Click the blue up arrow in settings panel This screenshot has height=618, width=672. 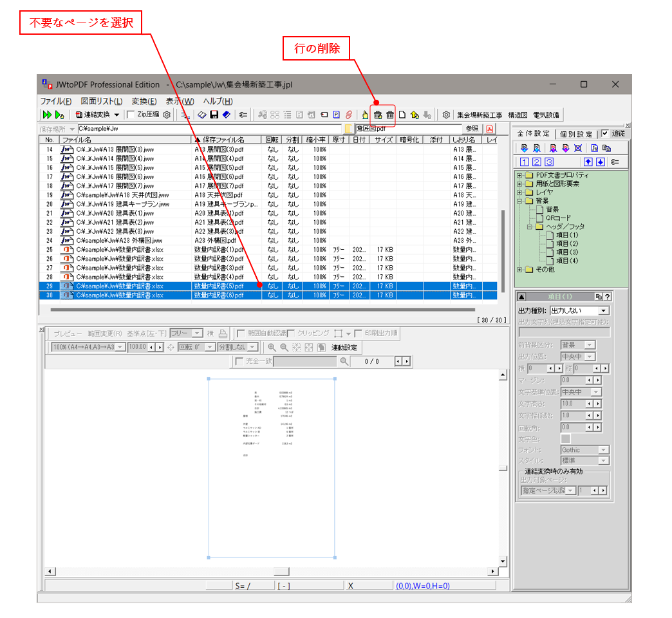click(588, 162)
